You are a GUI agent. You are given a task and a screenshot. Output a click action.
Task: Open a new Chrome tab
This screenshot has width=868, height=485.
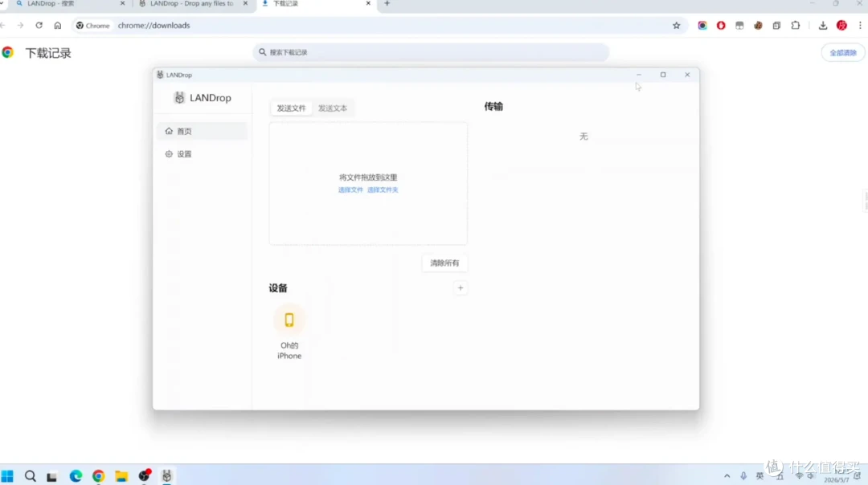click(387, 4)
